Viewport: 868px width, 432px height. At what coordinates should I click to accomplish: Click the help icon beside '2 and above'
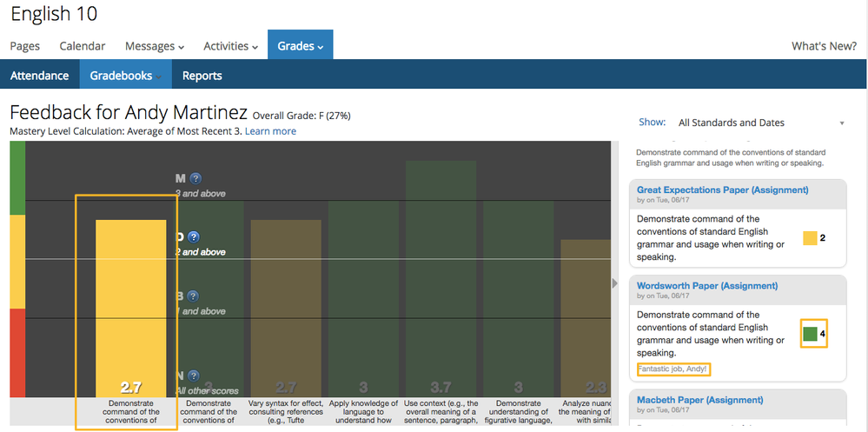(x=194, y=236)
